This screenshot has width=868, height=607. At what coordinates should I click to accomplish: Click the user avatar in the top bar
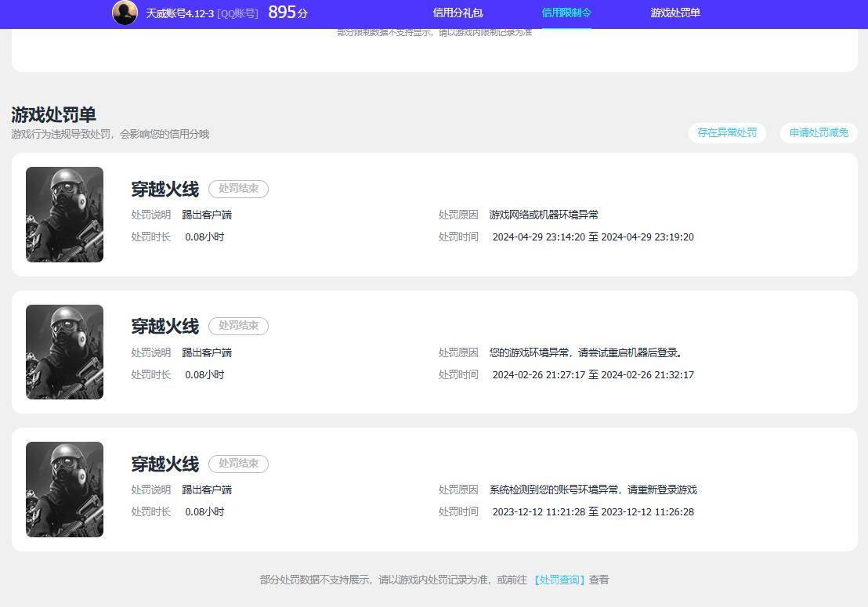click(x=125, y=13)
